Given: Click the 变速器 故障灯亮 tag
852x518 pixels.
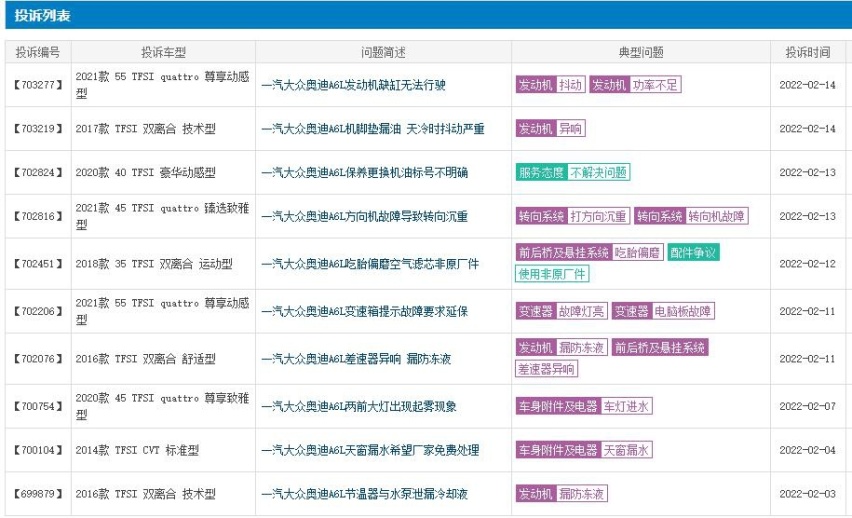Looking at the screenshot, I should click(561, 311).
